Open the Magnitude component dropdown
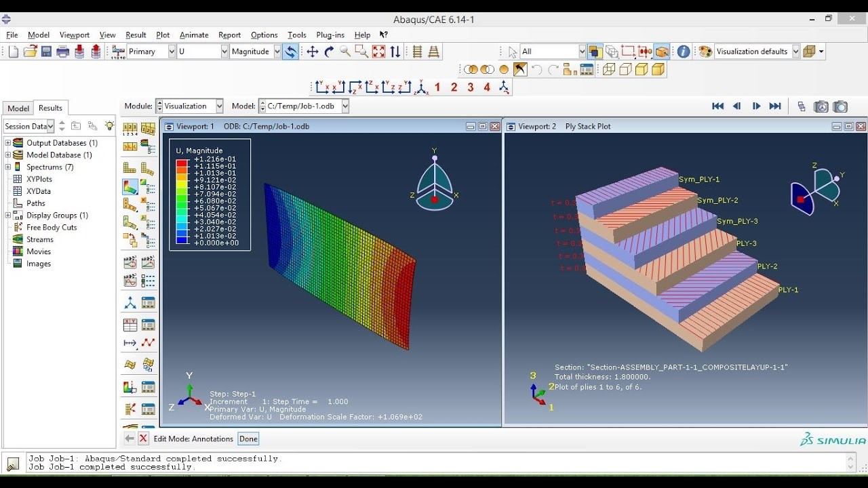Image resolution: width=868 pixels, height=488 pixels. [x=277, y=52]
